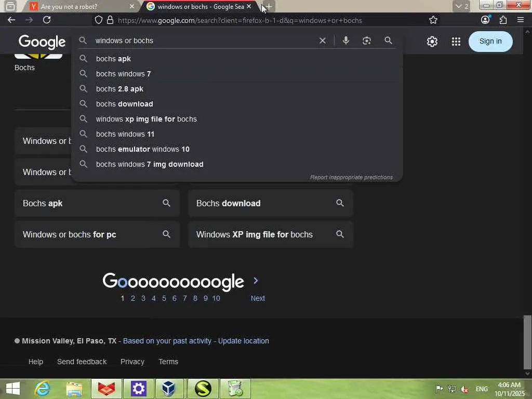Open the Windows Start button
This screenshot has width=532, height=399.
coord(13,389)
